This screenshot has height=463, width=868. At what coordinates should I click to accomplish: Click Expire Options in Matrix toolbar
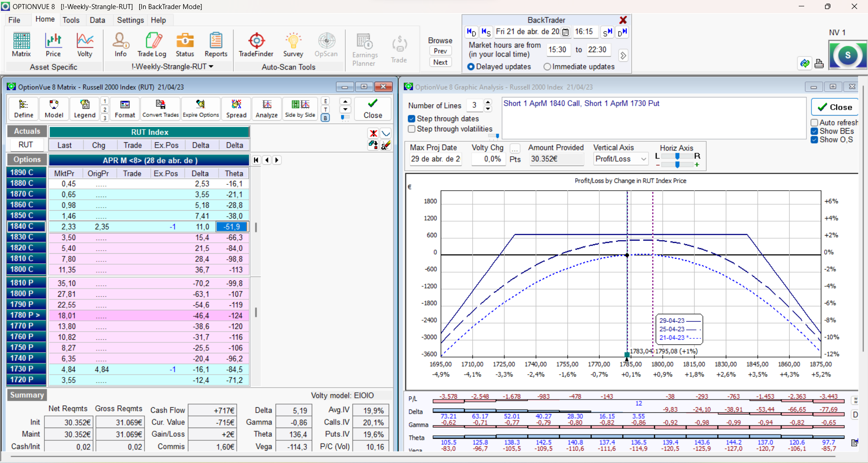click(x=200, y=109)
